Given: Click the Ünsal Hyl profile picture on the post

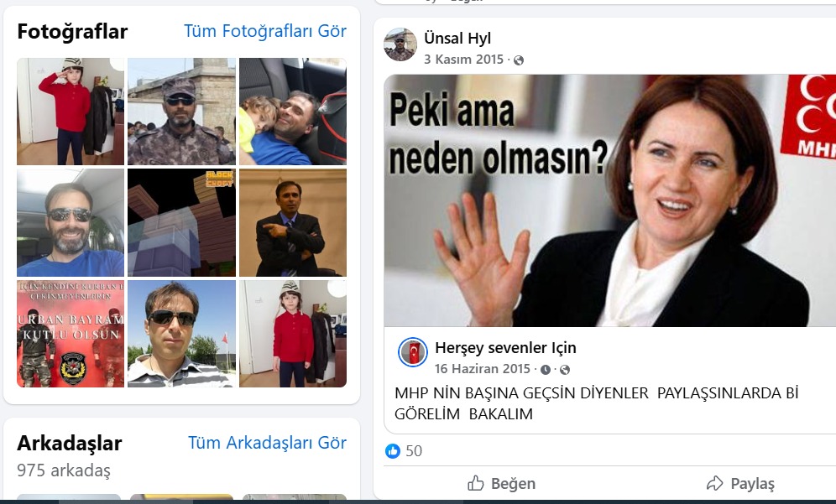Looking at the screenshot, I should pos(400,44).
